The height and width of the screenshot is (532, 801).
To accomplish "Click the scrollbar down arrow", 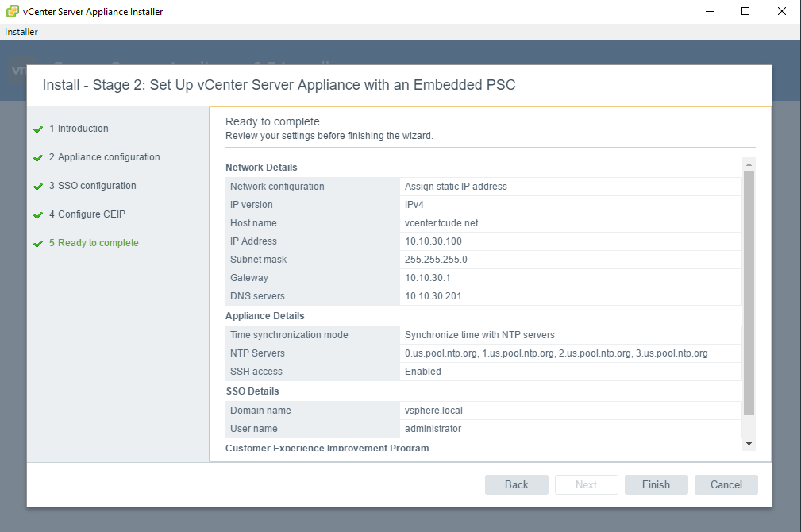I will click(x=749, y=444).
